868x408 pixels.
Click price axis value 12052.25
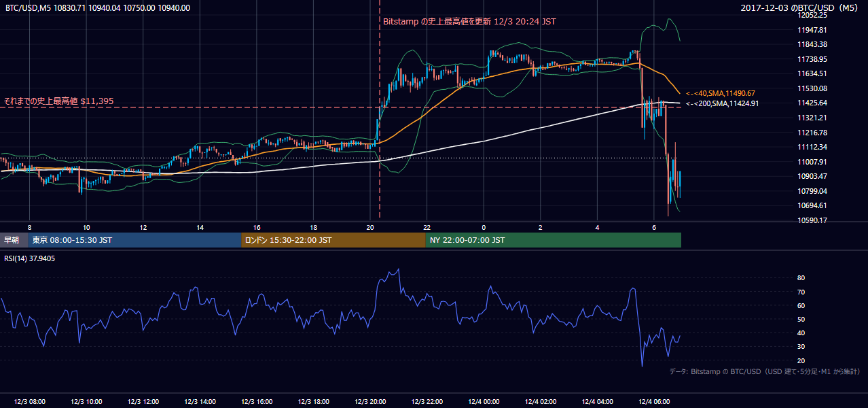pyautogui.click(x=812, y=15)
